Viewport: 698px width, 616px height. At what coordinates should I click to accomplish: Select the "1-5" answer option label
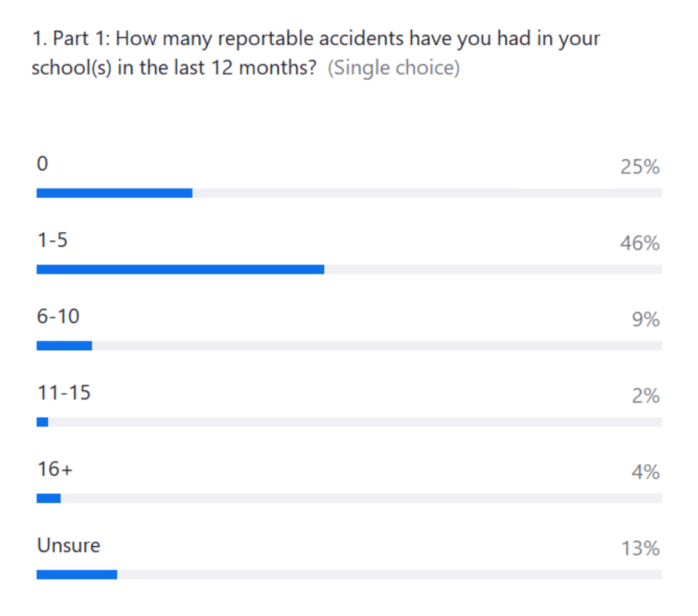(x=52, y=240)
